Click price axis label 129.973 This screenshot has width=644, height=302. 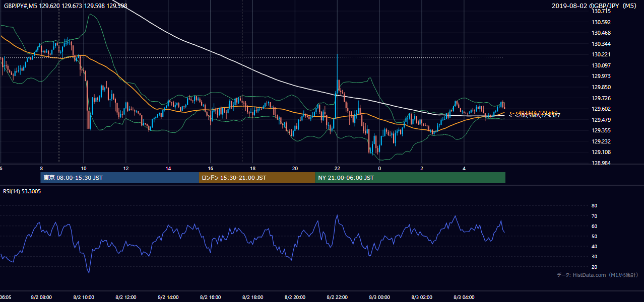click(x=601, y=77)
